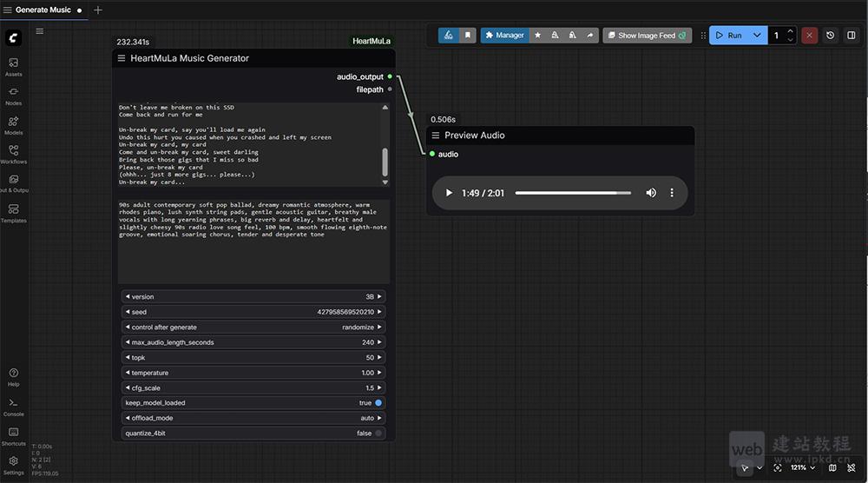Toggle the link visibility icon

851,467
